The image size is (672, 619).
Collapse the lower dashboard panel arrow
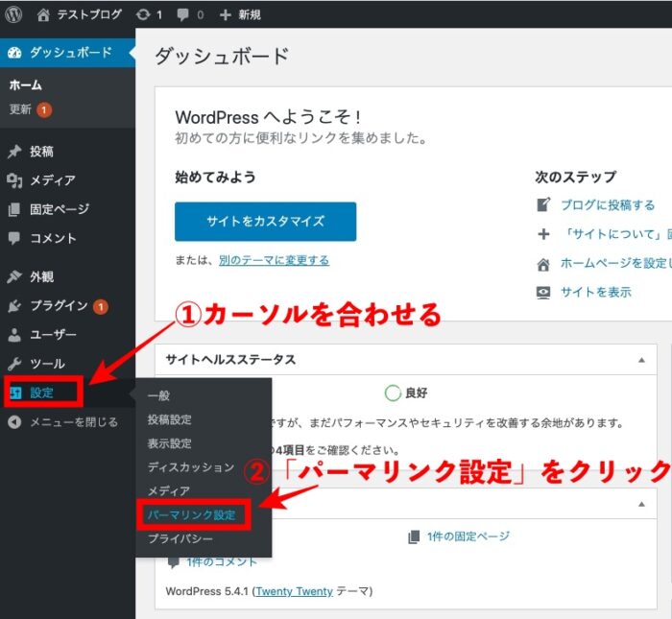641,504
